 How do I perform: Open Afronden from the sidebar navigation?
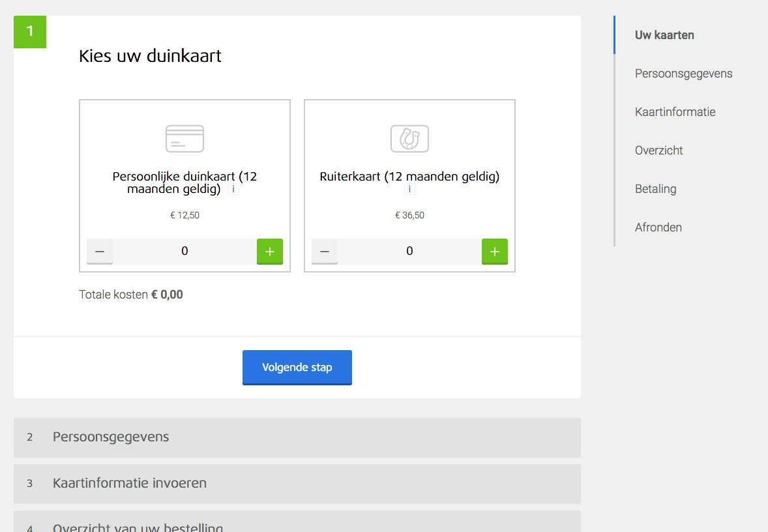658,228
